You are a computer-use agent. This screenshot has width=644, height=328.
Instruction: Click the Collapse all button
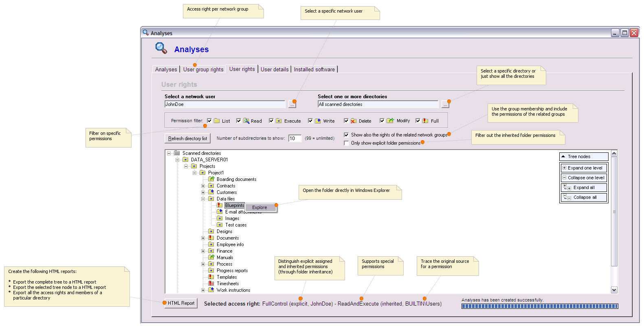click(x=584, y=197)
